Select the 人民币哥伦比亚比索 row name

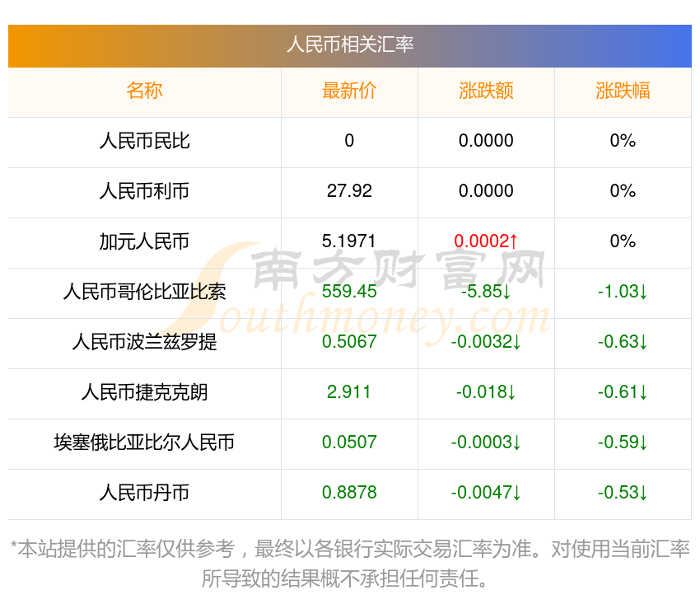click(144, 292)
